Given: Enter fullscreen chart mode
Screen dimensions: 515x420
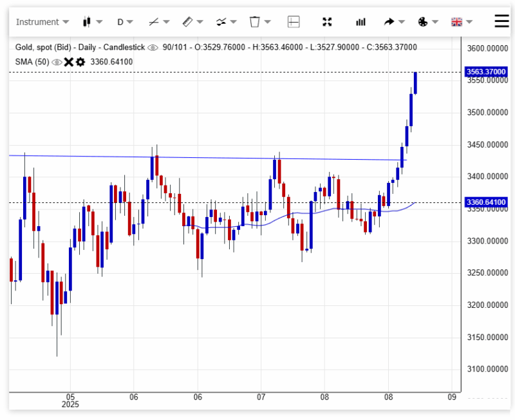Looking at the screenshot, I should 327,22.
